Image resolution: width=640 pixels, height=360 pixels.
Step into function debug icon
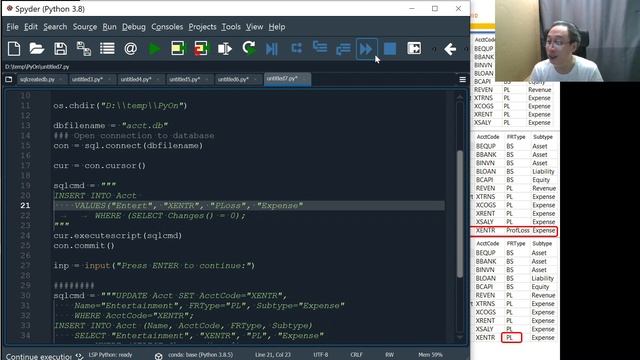tap(320, 47)
